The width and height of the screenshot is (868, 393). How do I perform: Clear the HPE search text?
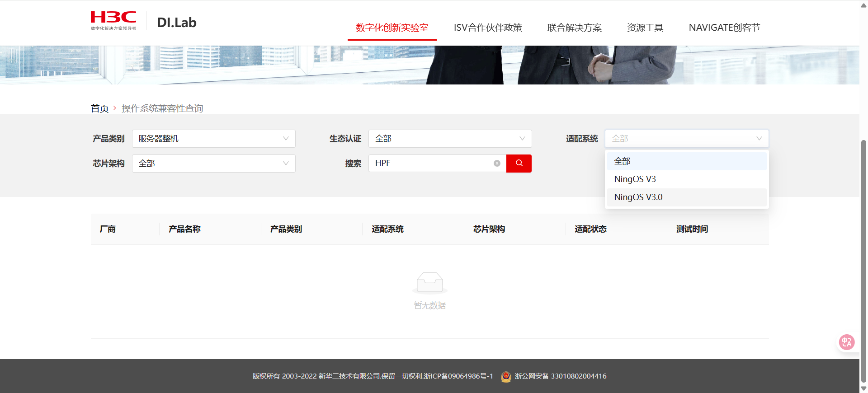pos(497,164)
